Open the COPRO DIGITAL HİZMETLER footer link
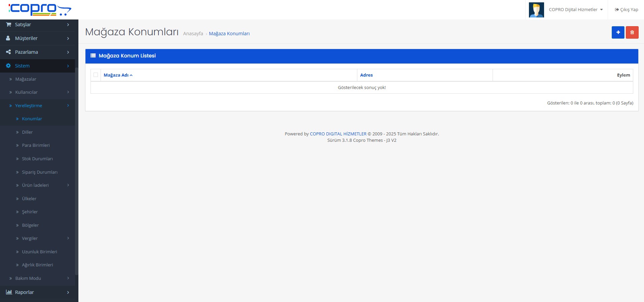Viewport: 644px width, 302px height. 338,134
